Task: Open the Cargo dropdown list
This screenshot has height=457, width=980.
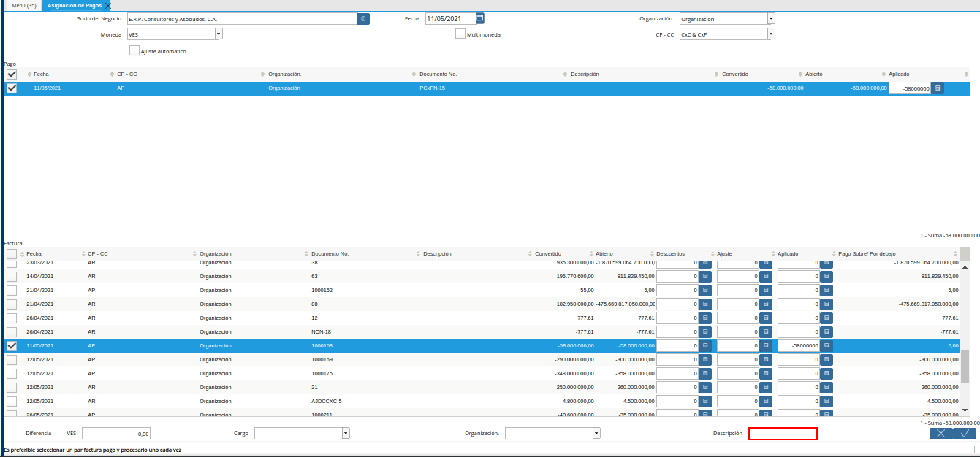Action: click(346, 434)
